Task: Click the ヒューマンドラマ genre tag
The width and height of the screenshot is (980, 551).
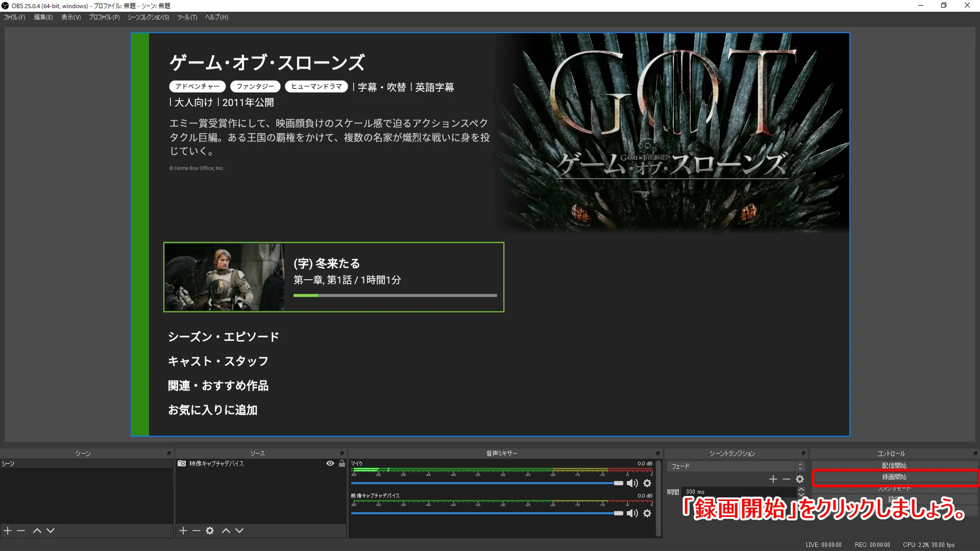Action: (316, 87)
